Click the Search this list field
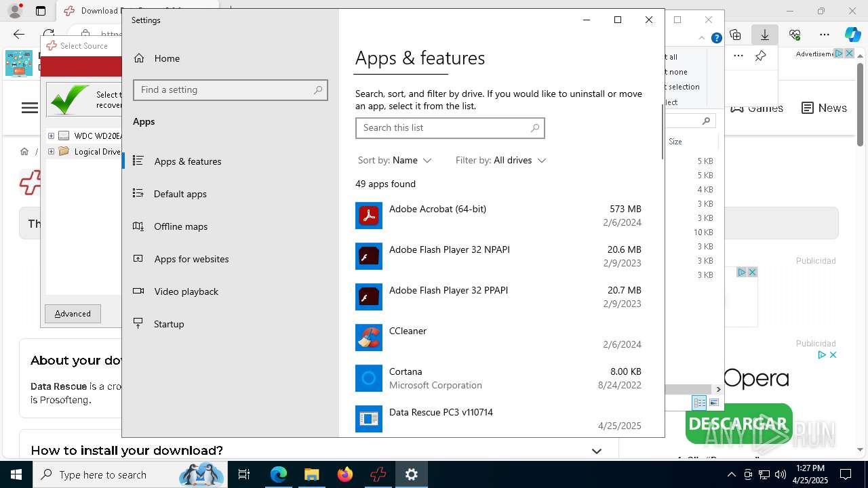868x488 pixels. 450,127
